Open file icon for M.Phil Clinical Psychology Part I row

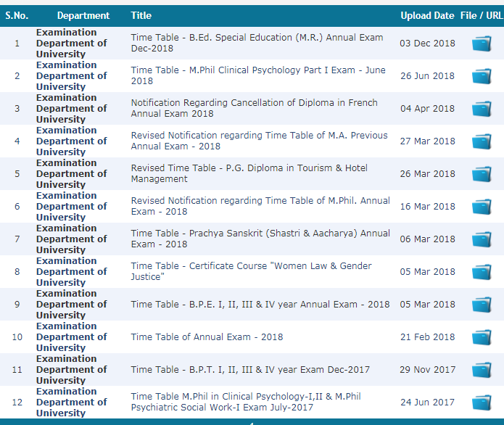482,76
